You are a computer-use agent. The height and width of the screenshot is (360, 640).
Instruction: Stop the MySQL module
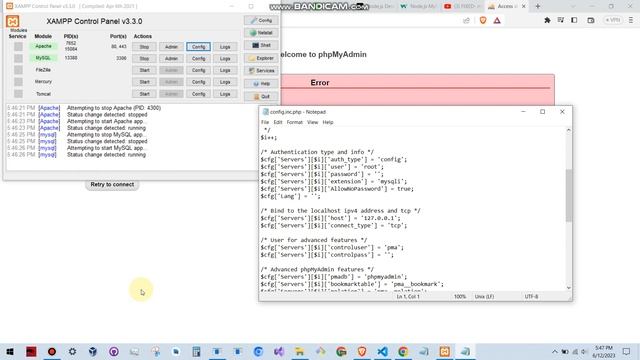144,58
